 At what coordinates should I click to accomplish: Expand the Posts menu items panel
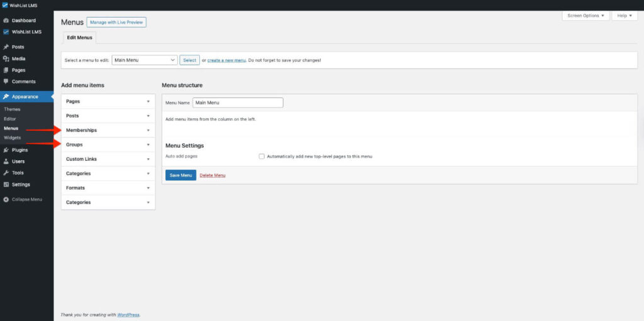pyautogui.click(x=108, y=116)
